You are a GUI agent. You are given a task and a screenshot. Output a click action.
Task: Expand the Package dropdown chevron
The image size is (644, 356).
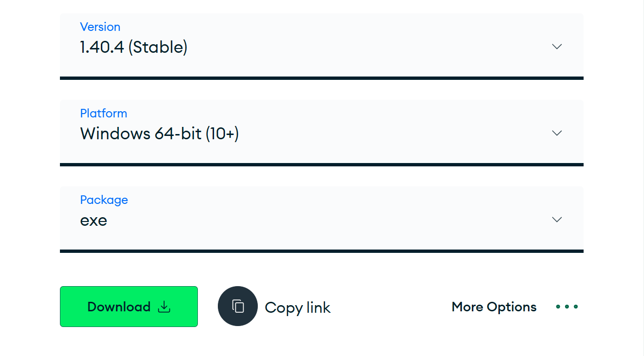point(556,220)
